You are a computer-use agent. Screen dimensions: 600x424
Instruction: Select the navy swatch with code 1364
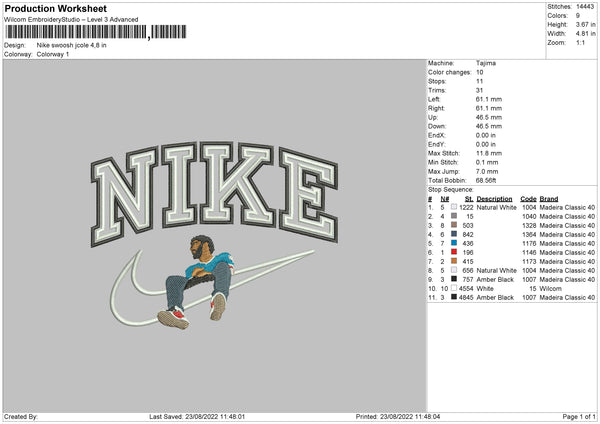tap(454, 234)
